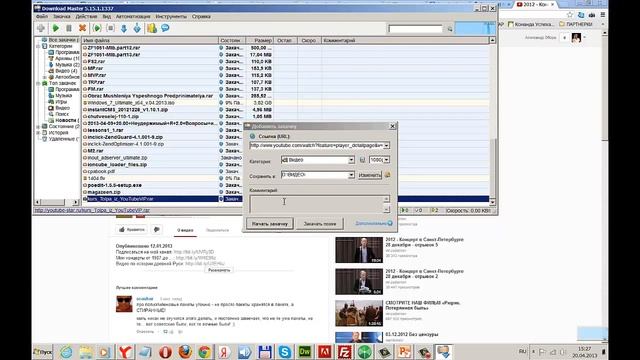Open the Действия menu
The width and height of the screenshot is (640, 360).
[87, 17]
